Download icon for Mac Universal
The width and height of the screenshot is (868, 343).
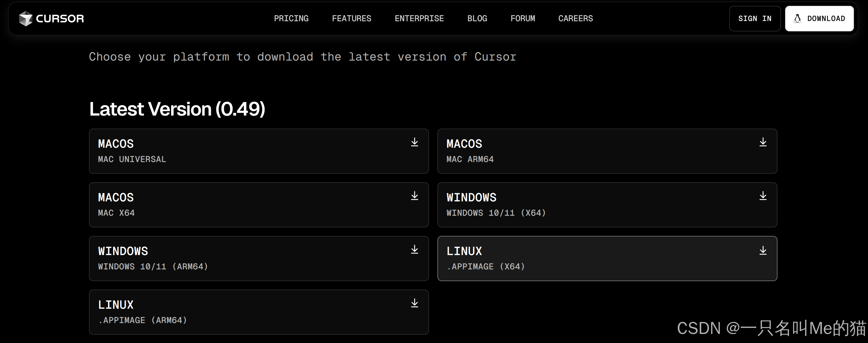pos(414,142)
